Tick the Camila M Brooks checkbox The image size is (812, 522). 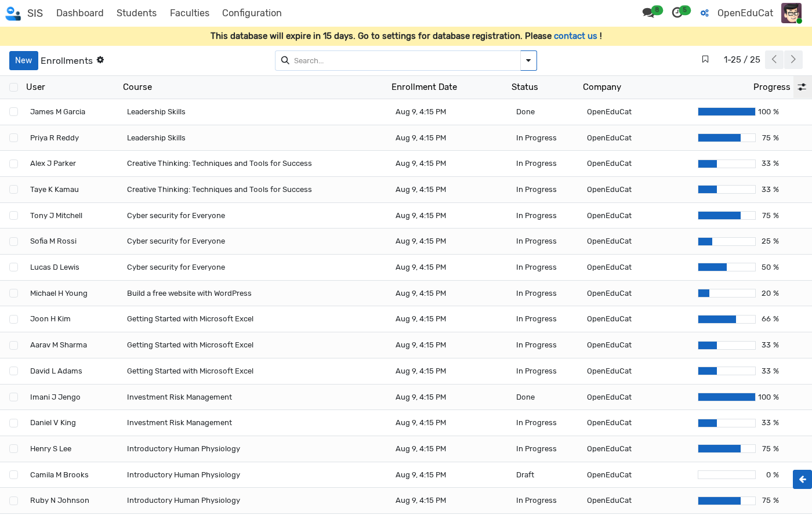tap(13, 475)
